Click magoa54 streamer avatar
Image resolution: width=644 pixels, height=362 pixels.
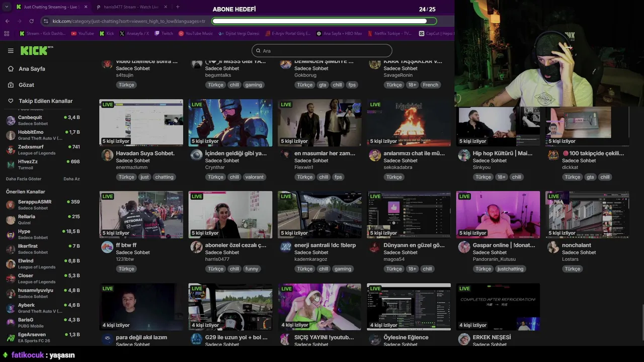click(375, 247)
